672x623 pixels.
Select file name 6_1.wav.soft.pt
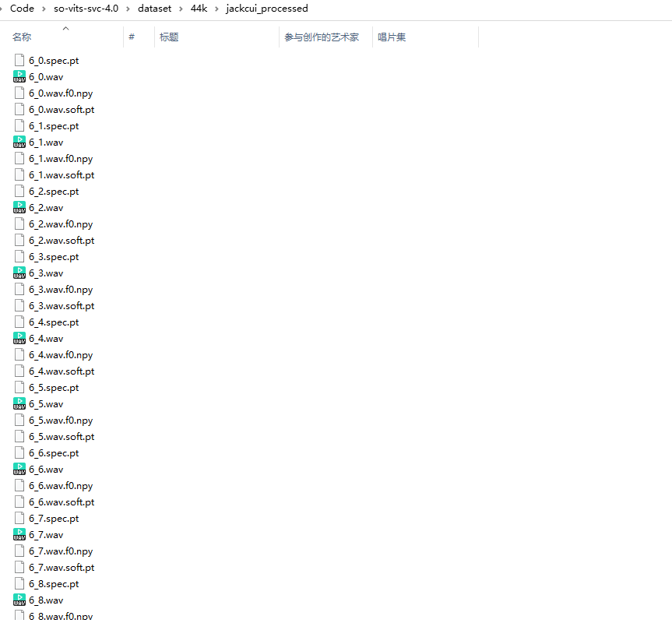pyautogui.click(x=62, y=175)
